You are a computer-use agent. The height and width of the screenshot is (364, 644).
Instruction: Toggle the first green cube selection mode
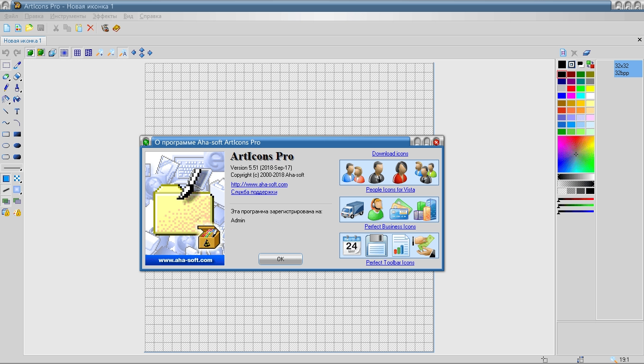pyautogui.click(x=30, y=53)
